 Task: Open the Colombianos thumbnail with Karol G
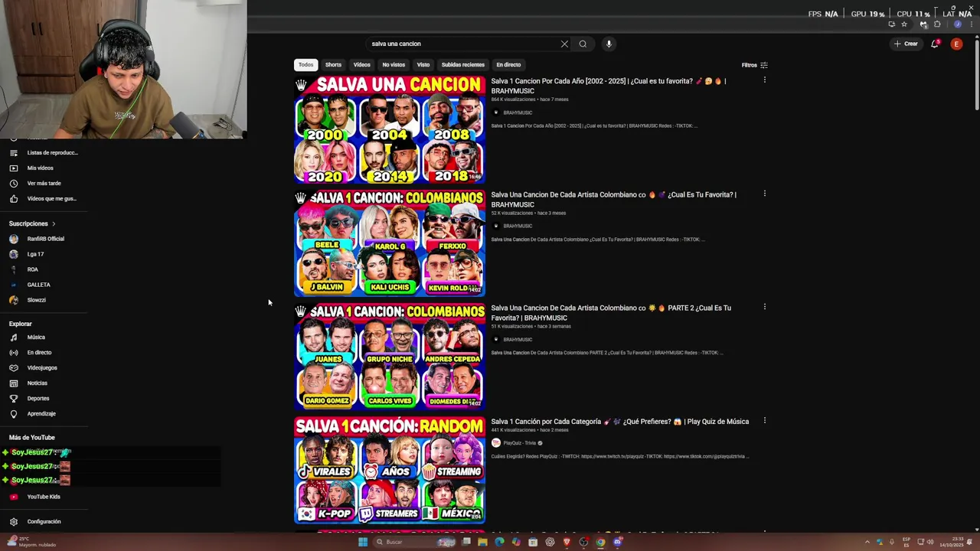point(390,243)
